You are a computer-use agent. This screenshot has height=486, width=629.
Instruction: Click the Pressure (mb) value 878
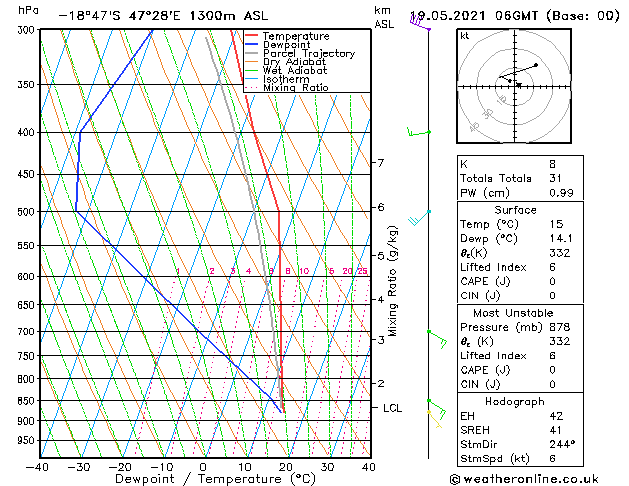click(560, 327)
